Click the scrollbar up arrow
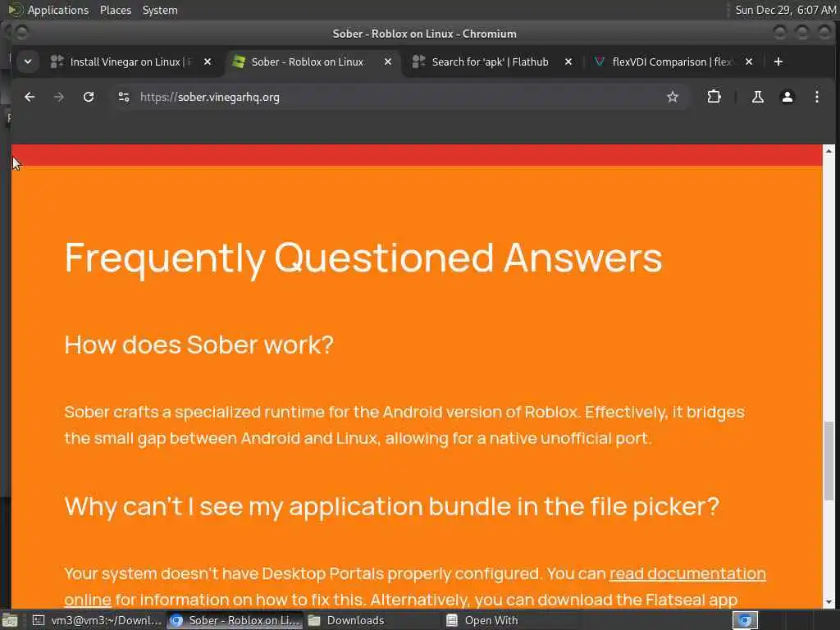This screenshot has height=630, width=840. (829, 151)
